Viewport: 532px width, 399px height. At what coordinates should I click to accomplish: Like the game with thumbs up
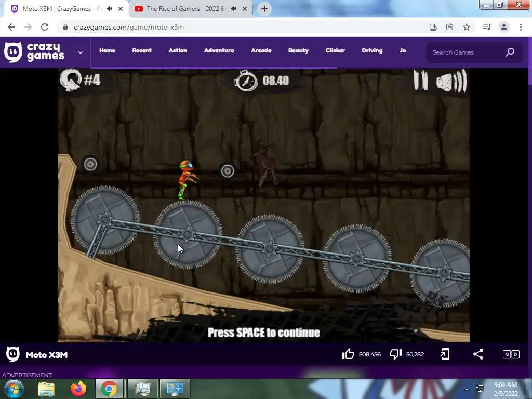pos(348,354)
